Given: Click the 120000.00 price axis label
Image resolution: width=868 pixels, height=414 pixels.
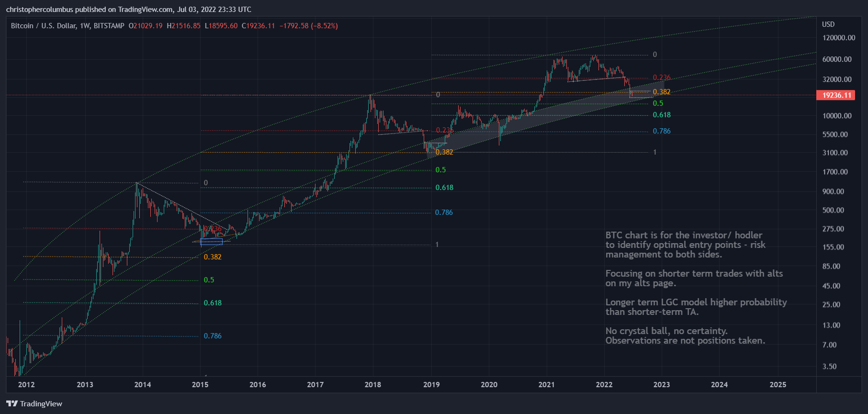Looking at the screenshot, I should [x=838, y=38].
